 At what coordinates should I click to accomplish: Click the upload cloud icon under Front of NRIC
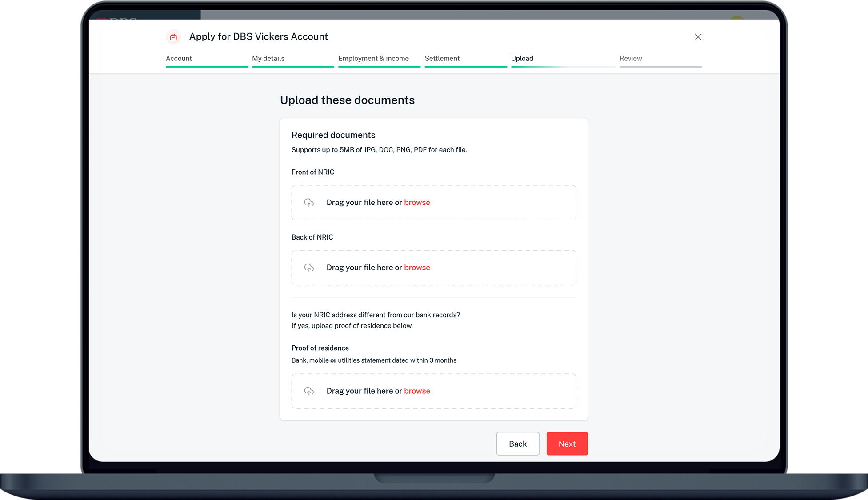[x=309, y=203]
